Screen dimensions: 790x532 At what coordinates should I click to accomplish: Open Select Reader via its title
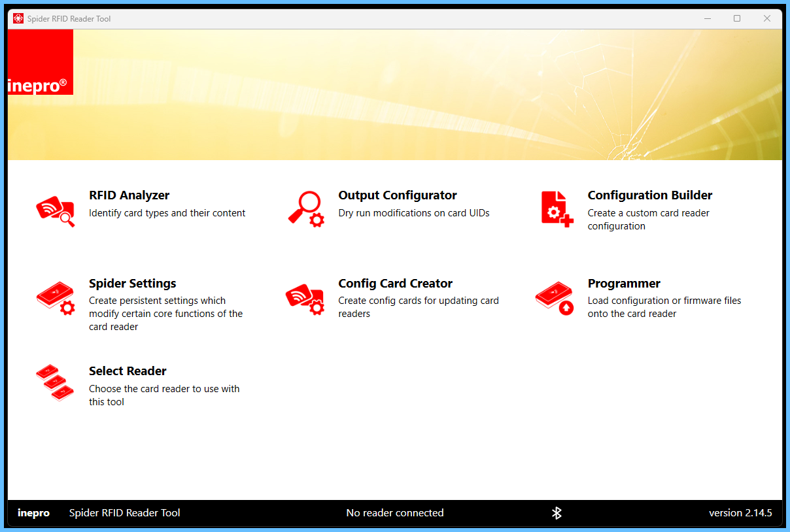(128, 371)
